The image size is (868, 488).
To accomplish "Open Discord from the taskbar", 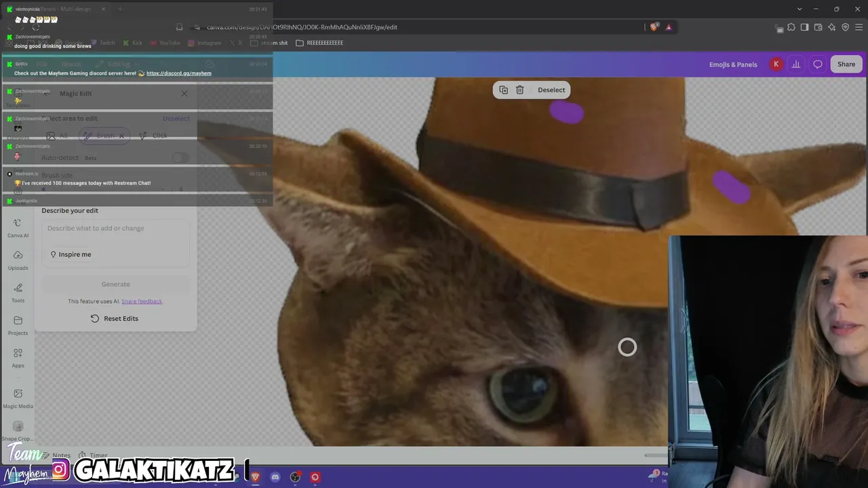I will coord(275,477).
